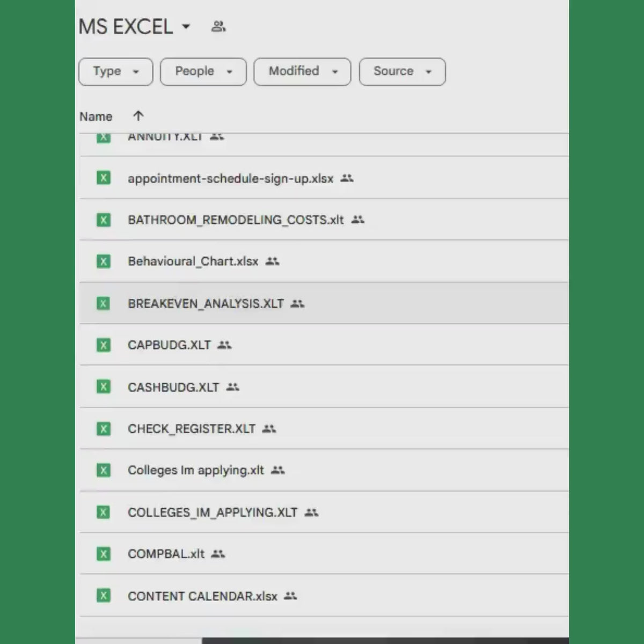Click Excel icon of COLLEGES_IM_APPLYING.XLT
Screen dimensions: 644x644
(x=104, y=512)
